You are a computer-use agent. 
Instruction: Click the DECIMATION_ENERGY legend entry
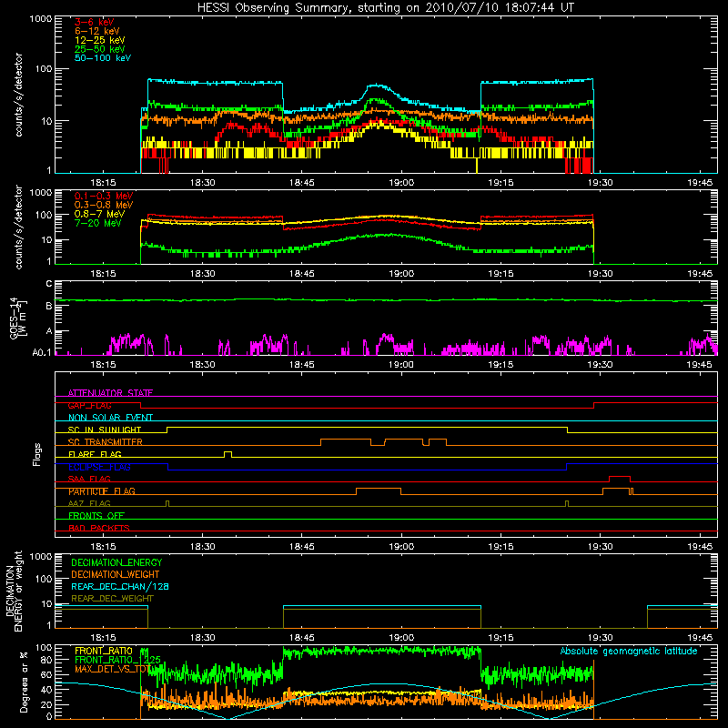[x=116, y=562]
